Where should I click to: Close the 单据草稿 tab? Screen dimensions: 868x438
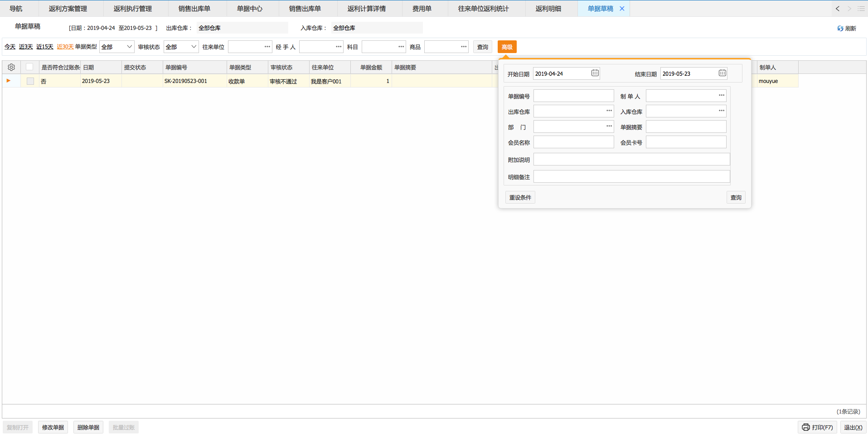coord(622,9)
